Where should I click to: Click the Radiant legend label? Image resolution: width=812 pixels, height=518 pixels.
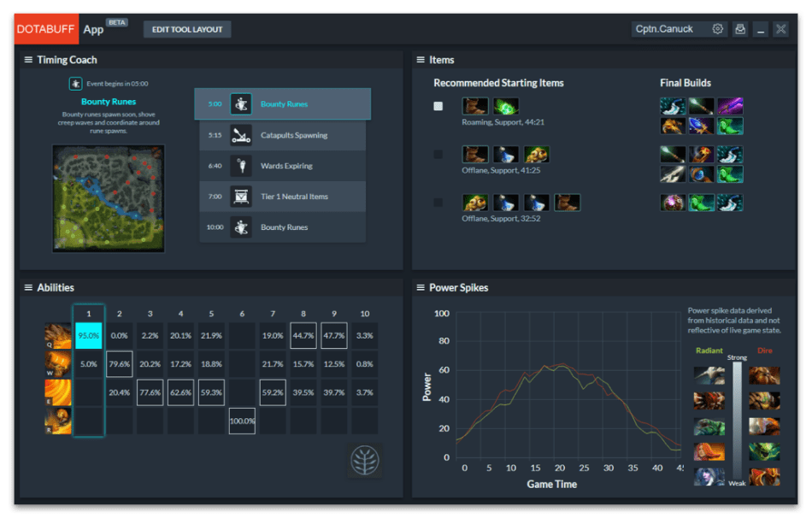(709, 350)
